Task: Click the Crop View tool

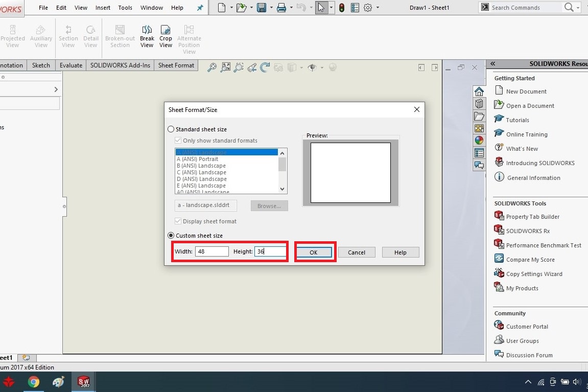Action: (x=166, y=36)
